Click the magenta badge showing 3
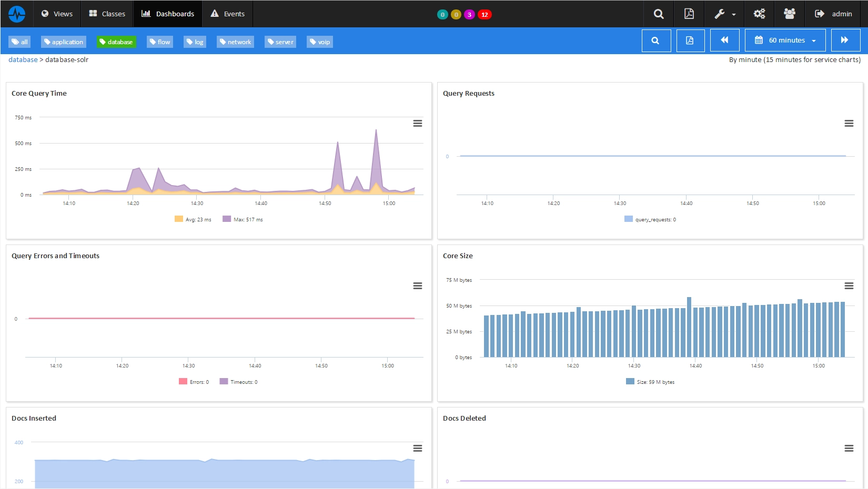Image resolution: width=868 pixels, height=489 pixels. click(469, 14)
